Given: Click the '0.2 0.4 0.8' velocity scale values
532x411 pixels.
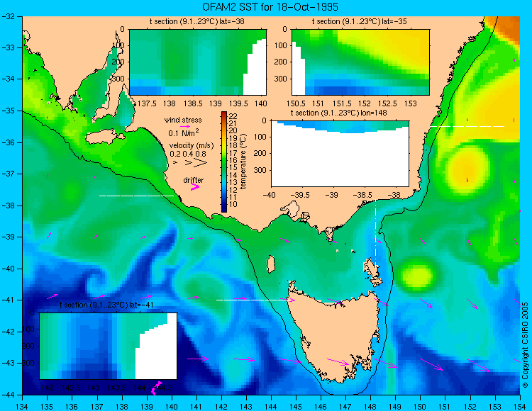Looking at the screenshot, I should (188, 154).
